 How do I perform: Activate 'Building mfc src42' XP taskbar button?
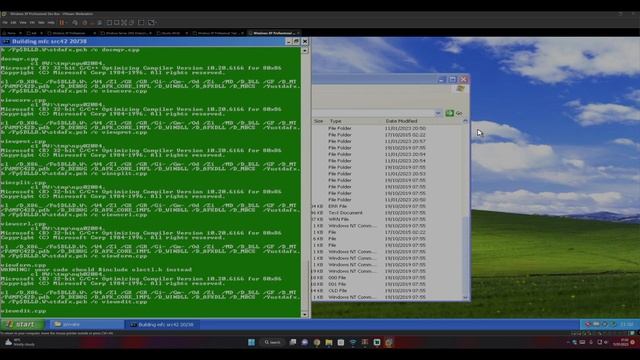coord(162,324)
